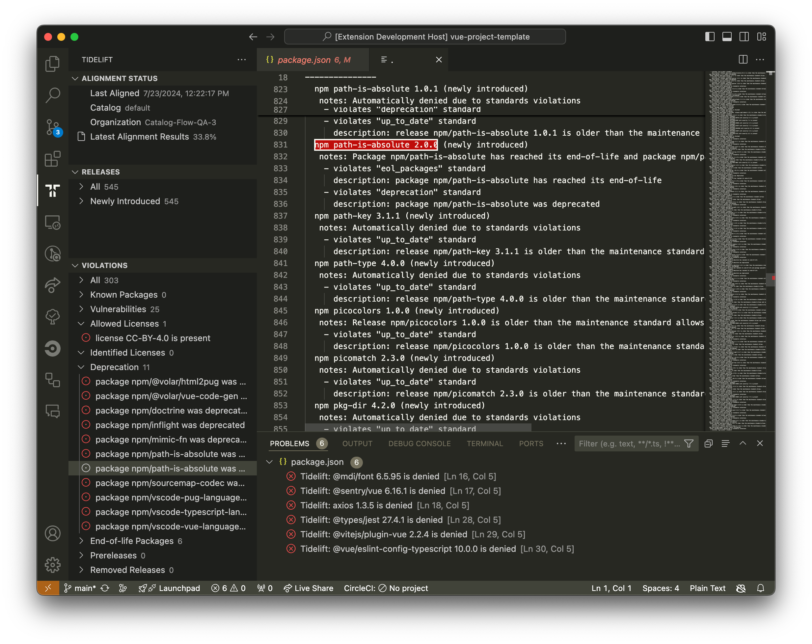Expand the All 545 releases node

click(81, 186)
